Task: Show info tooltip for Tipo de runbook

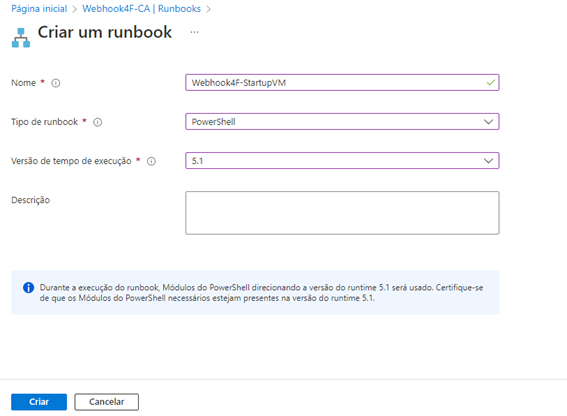Action: click(x=98, y=122)
